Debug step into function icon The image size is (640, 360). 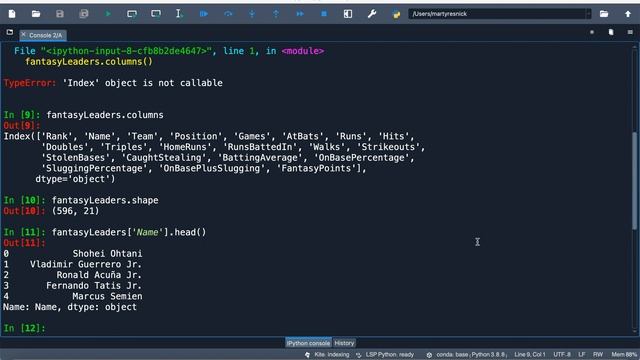coord(252,14)
